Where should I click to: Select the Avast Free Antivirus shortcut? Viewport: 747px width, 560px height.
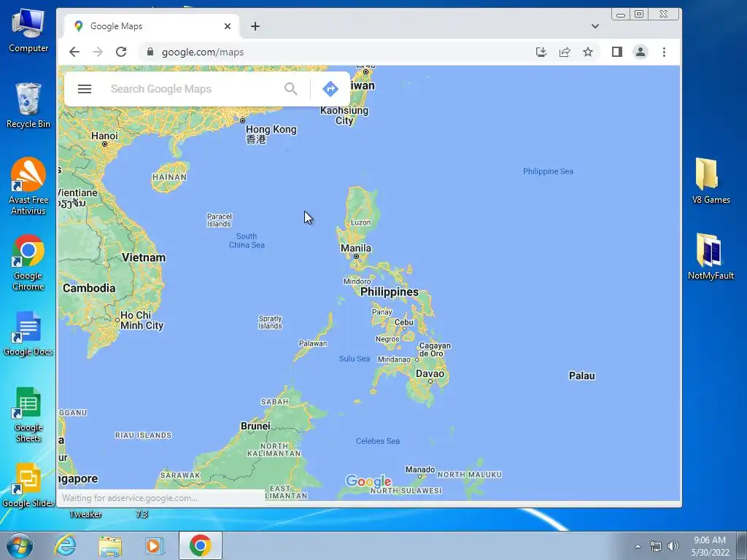point(28,186)
